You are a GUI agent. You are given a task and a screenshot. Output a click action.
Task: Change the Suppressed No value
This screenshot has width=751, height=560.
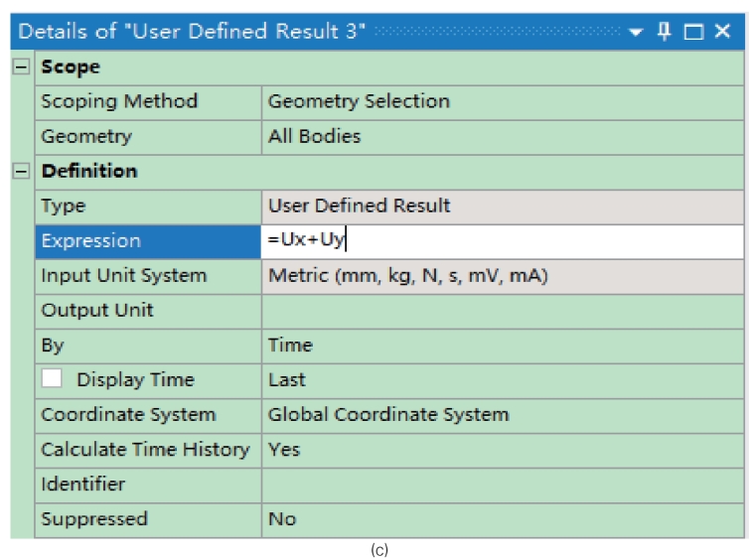click(x=503, y=520)
